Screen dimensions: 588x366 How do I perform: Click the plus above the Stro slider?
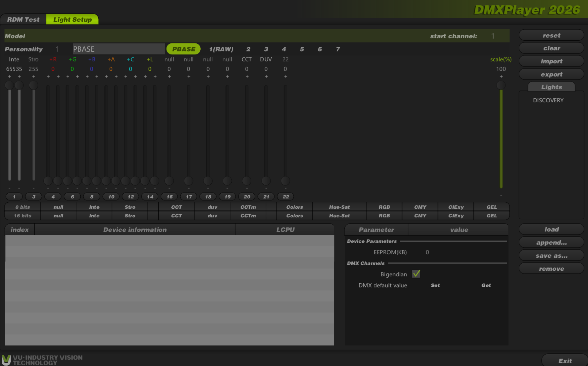point(34,76)
